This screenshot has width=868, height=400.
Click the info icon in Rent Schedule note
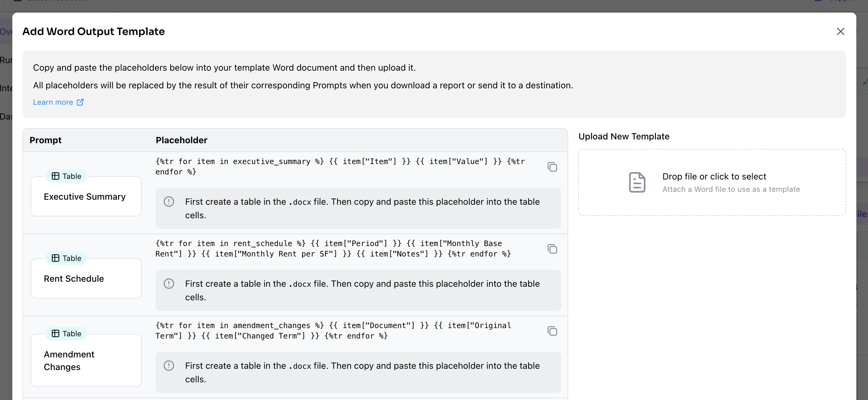(169, 284)
